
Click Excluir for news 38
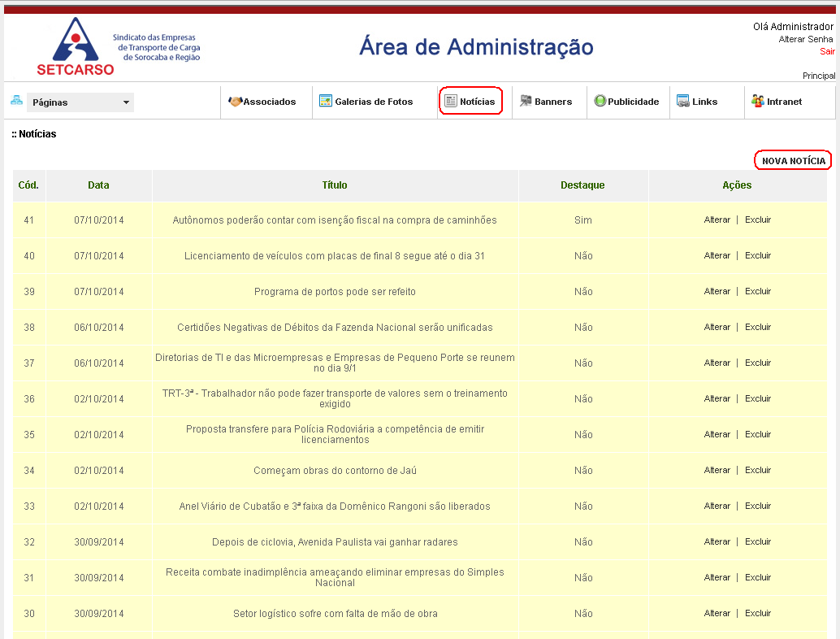point(758,327)
